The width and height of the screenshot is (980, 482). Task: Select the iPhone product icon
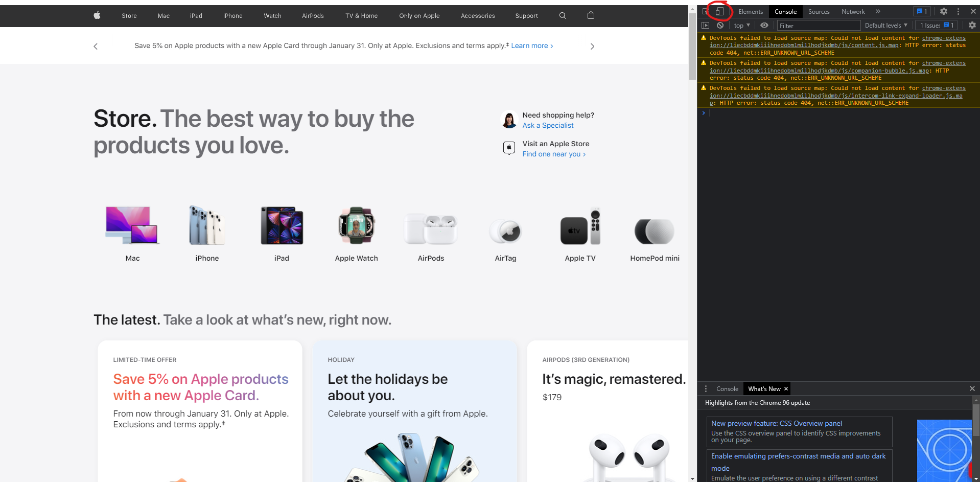207,225
